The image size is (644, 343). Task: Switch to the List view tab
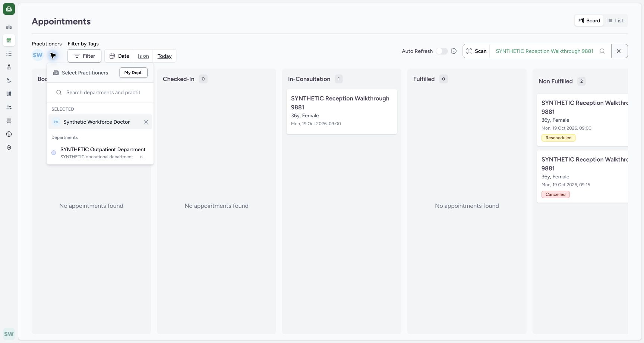[x=615, y=20]
